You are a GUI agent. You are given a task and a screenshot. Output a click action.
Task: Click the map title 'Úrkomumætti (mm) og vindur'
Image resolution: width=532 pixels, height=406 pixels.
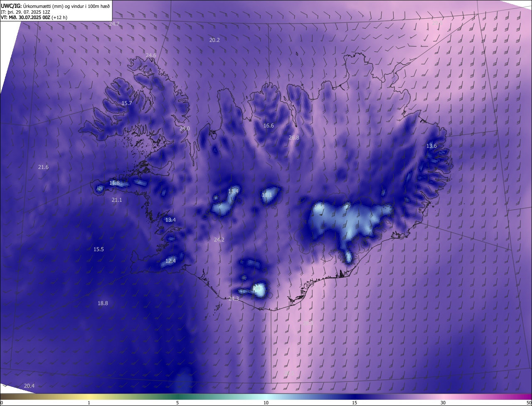coord(49,5)
